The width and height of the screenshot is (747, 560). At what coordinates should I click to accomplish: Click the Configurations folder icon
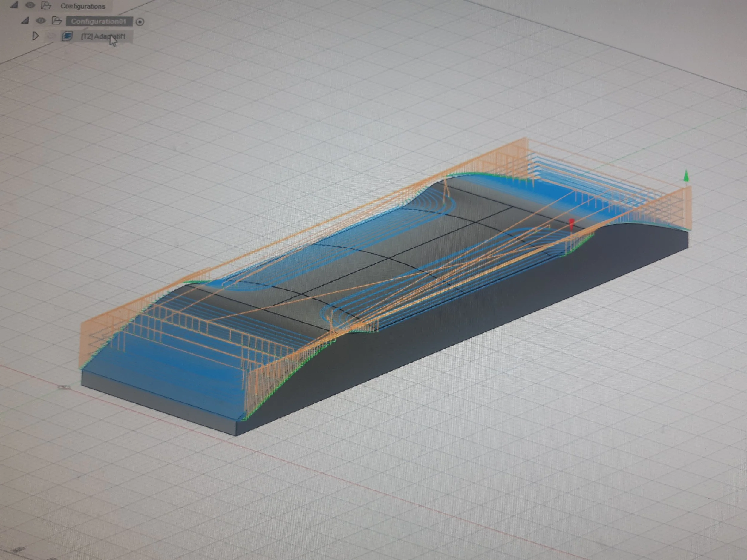[x=46, y=5]
